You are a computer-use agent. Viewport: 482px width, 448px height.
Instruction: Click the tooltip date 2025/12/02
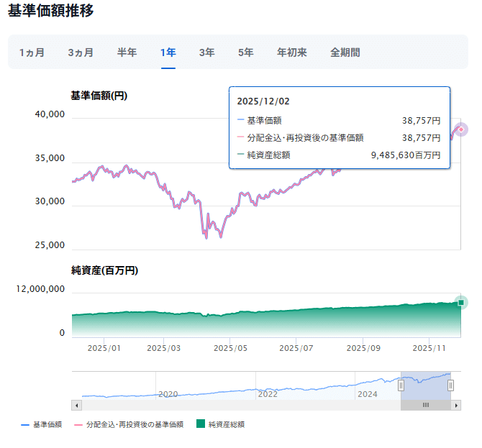[x=263, y=101]
